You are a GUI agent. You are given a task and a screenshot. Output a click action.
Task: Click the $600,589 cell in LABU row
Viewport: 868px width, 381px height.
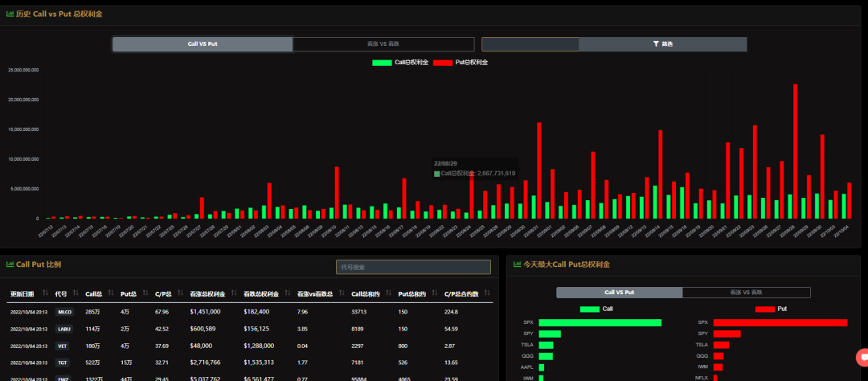click(x=203, y=329)
